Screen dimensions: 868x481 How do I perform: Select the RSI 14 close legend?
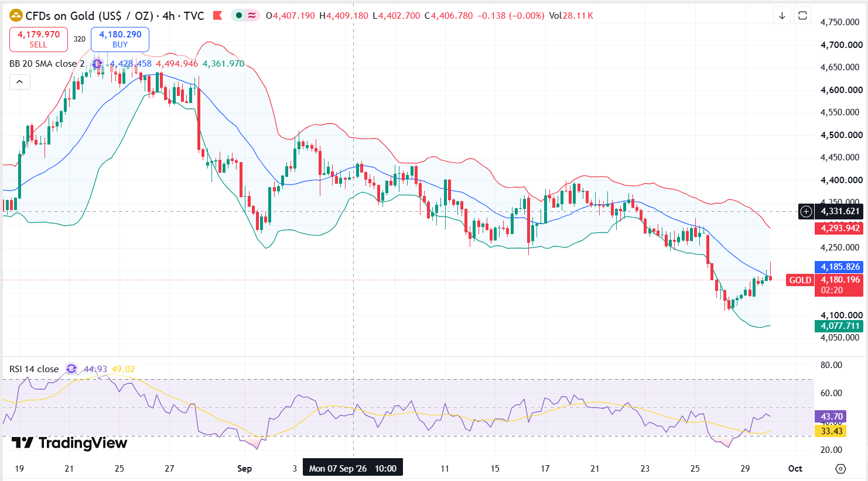click(x=34, y=369)
